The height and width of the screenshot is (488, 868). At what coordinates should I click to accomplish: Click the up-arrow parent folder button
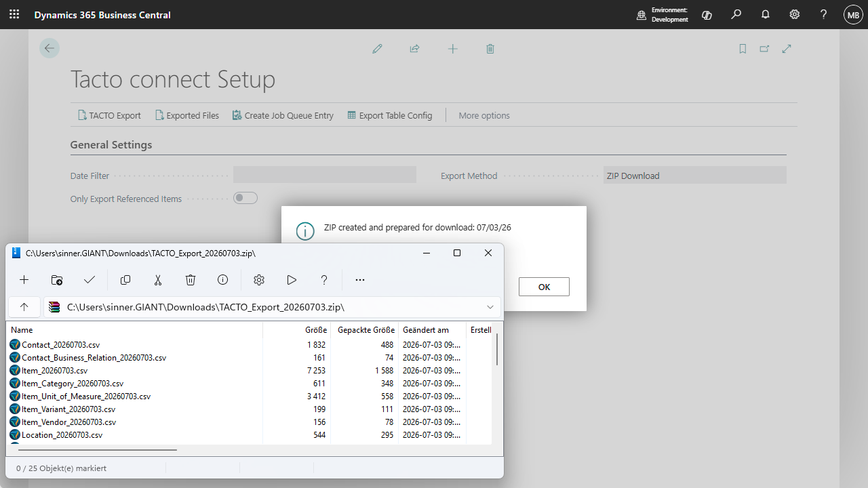(x=24, y=307)
